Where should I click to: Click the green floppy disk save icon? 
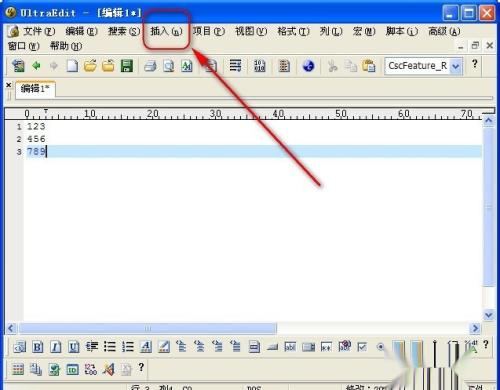(x=127, y=66)
